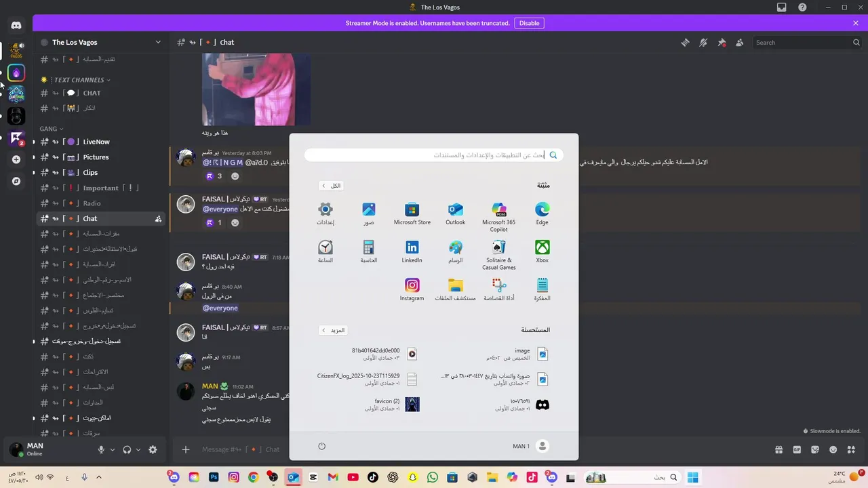This screenshot has height=488, width=868.
Task: Open Instagram in Start menu pinned apps
Action: [412, 290]
